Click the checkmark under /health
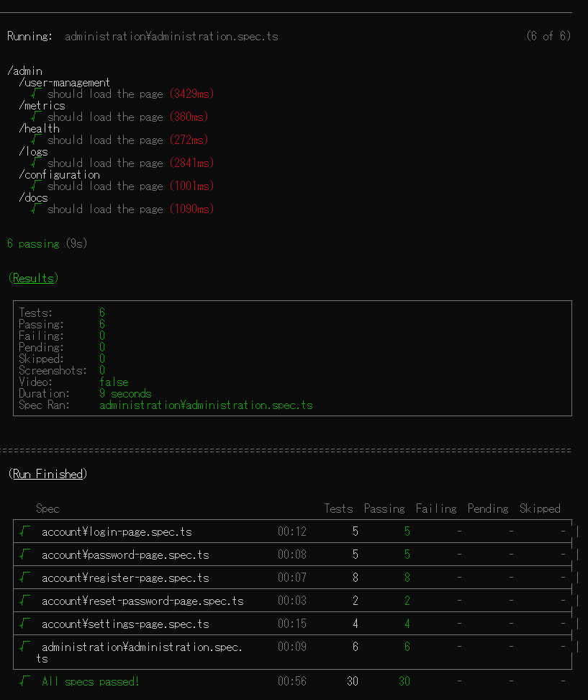588x700 pixels. click(x=36, y=140)
